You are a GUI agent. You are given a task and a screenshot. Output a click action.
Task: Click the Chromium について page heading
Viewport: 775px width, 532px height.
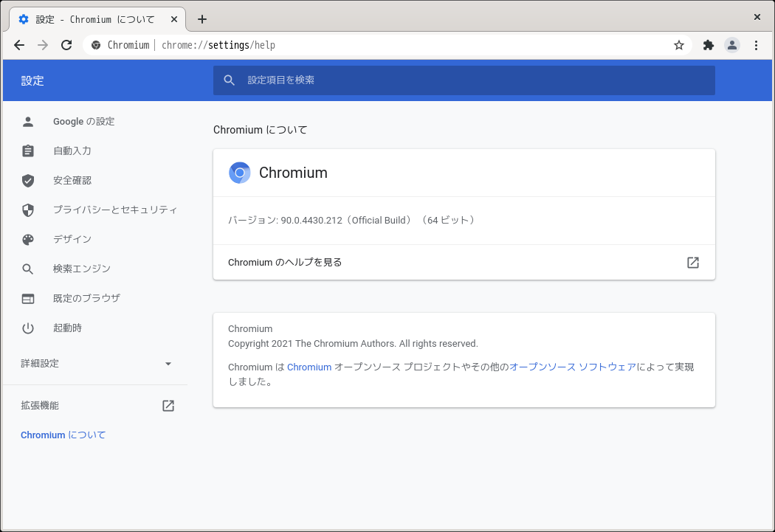260,130
